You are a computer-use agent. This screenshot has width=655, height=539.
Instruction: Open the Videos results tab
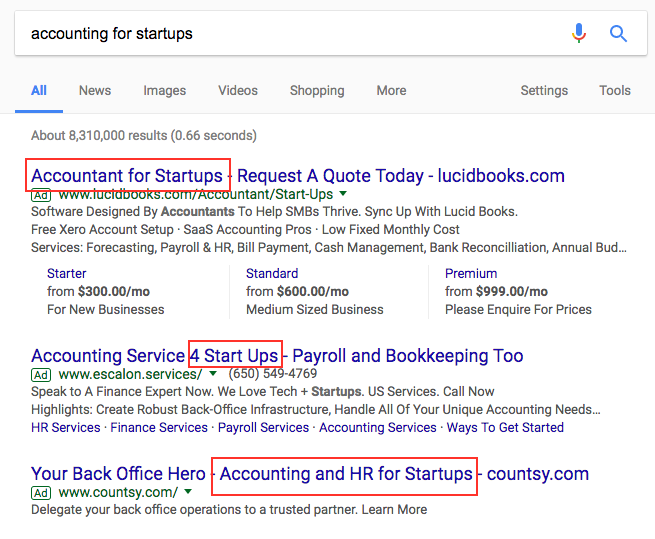pyautogui.click(x=238, y=90)
